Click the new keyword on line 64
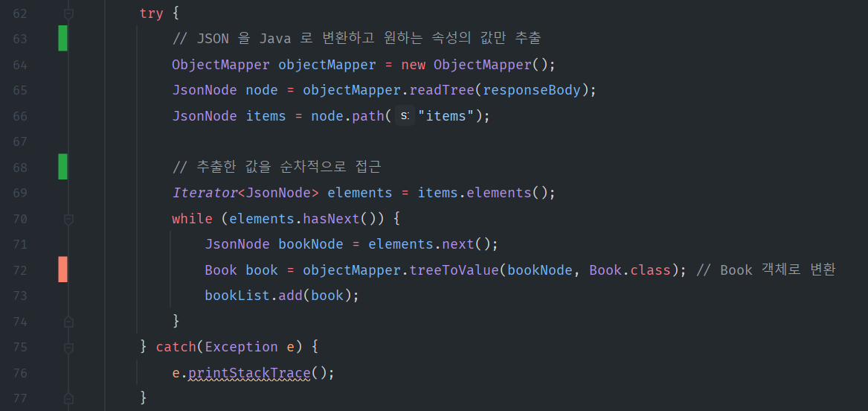 [413, 65]
